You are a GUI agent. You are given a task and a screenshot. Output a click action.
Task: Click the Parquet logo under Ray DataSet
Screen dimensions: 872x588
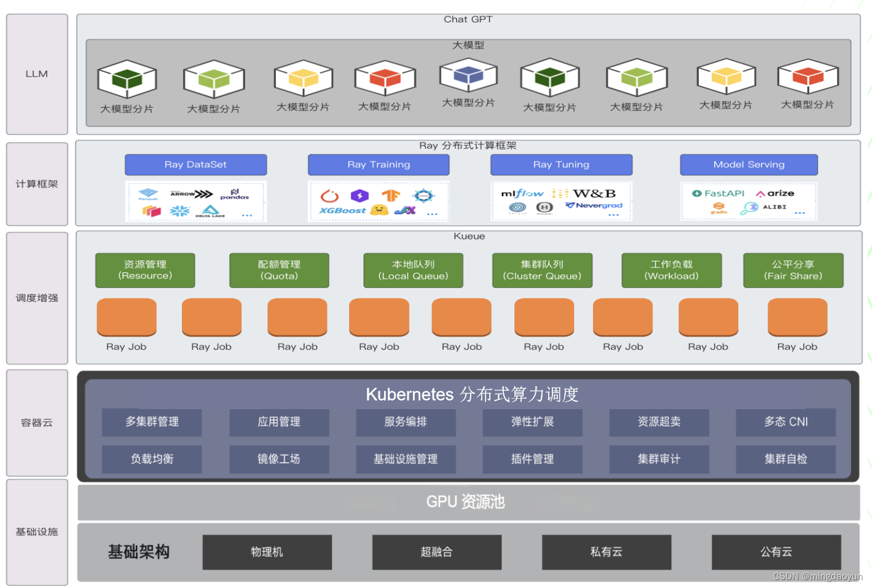click(x=148, y=195)
